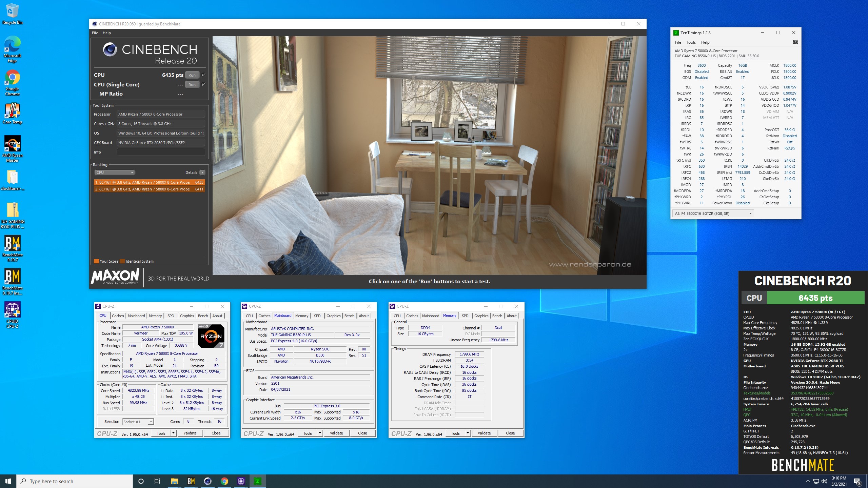Open Tools dropdown arrow in CPU-Z Mainboard window
Screen dimensions: 868x488
coord(320,433)
